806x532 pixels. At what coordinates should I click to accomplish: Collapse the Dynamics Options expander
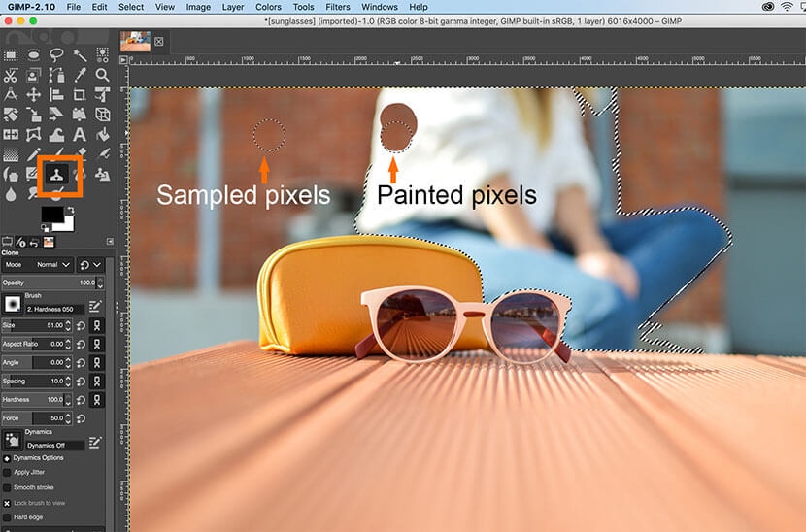tap(8, 457)
